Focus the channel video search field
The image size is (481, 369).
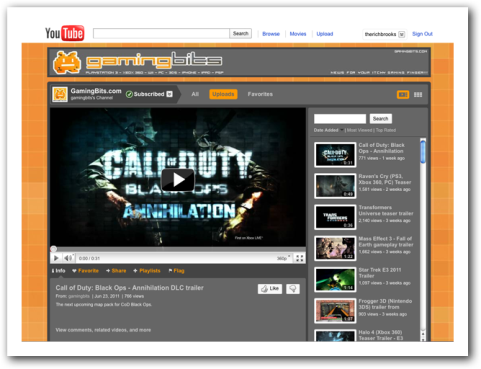340,119
